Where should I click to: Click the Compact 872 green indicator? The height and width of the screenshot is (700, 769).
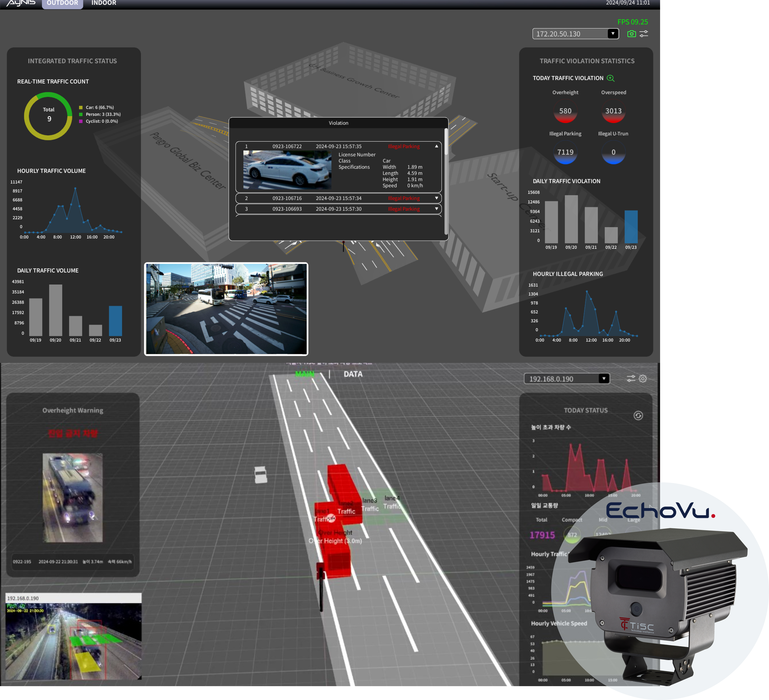[x=572, y=535]
